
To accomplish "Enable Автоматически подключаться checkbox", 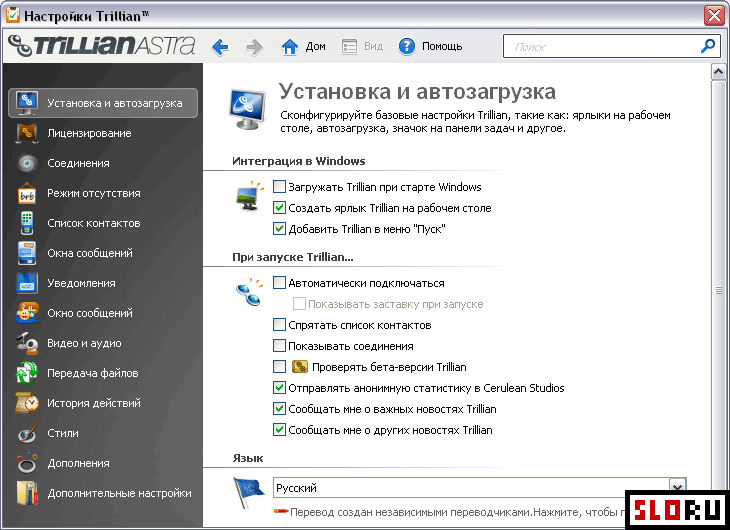I will tap(279, 283).
